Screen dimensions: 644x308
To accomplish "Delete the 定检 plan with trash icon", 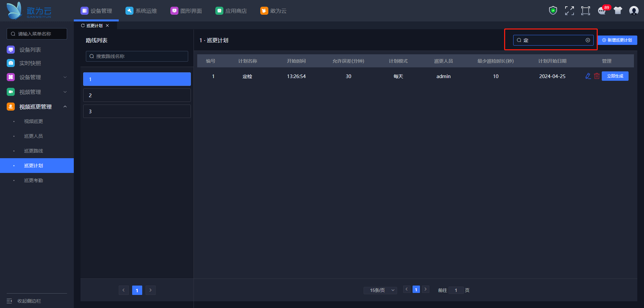I will pyautogui.click(x=597, y=76).
